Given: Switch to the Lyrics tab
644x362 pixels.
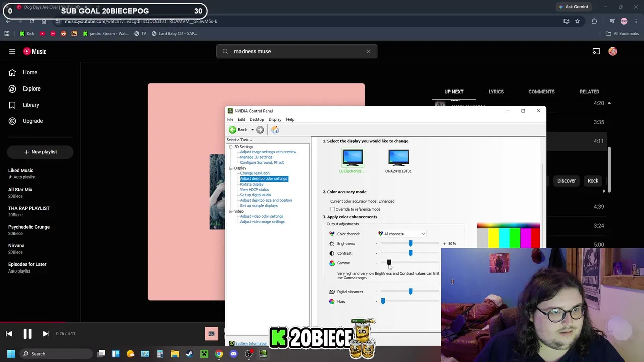Looking at the screenshot, I should [x=496, y=92].
